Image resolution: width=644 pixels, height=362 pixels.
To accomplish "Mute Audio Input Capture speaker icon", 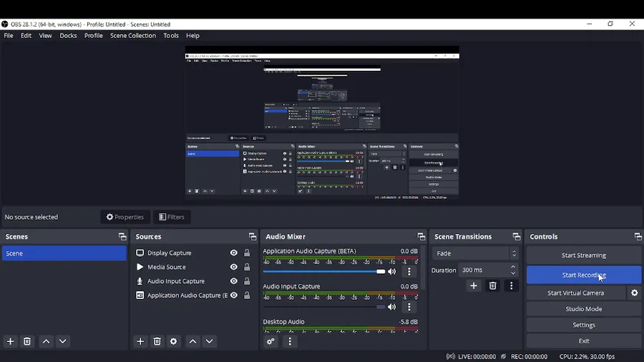I will coord(392,307).
